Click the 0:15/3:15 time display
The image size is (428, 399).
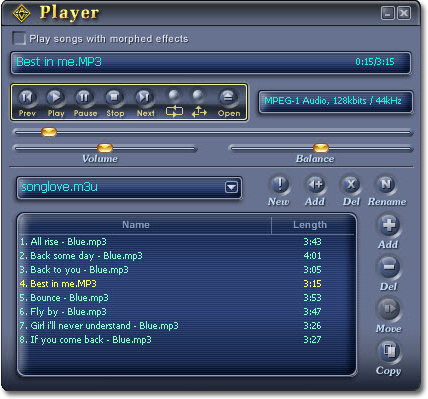[x=375, y=62]
